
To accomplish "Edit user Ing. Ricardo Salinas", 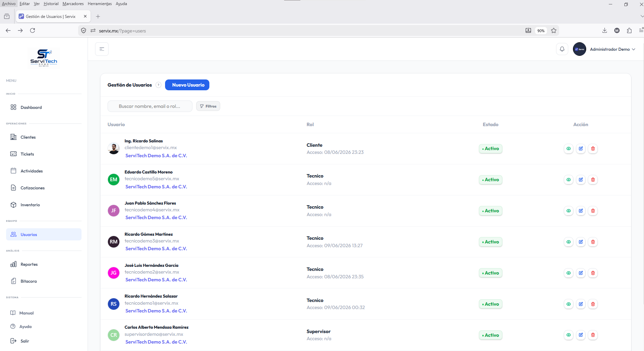I will 581,148.
